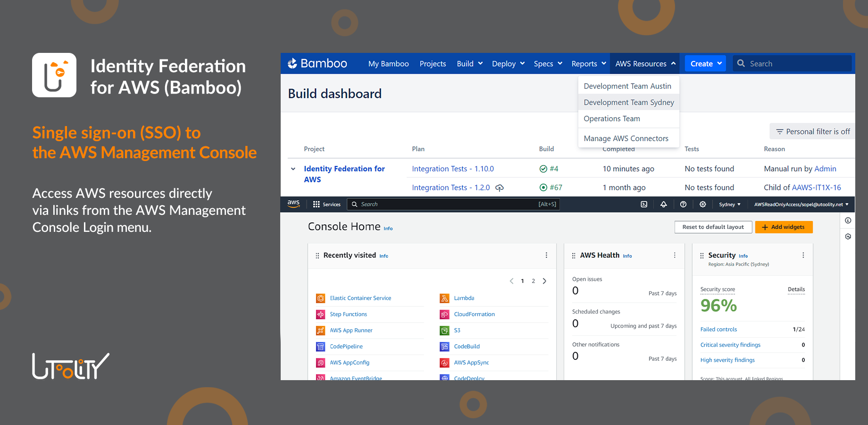Click Step Functions service icon
This screenshot has height=425, width=868.
click(x=321, y=314)
